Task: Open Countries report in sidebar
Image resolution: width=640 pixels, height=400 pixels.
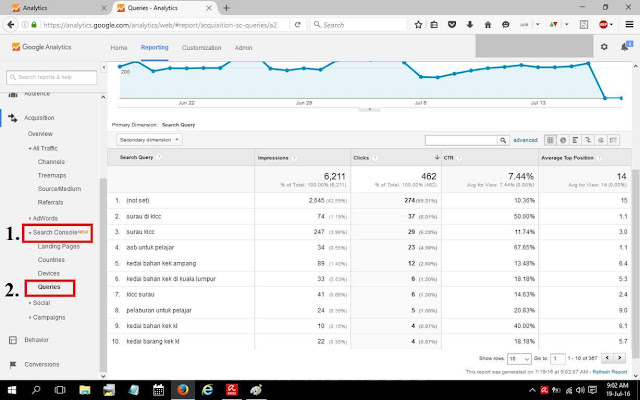Action: tap(51, 260)
